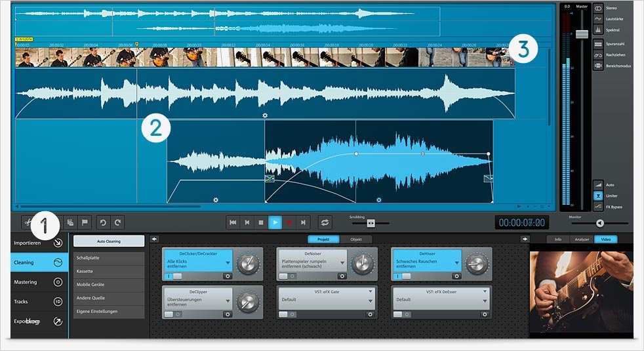This screenshot has width=644, height=351.
Task: Click the Auto Cleaning button
Action: click(x=109, y=241)
